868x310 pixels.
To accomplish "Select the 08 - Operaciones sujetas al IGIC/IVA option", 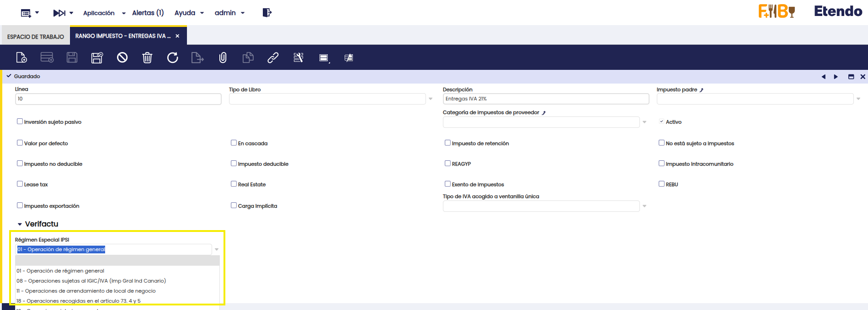I will (91, 281).
